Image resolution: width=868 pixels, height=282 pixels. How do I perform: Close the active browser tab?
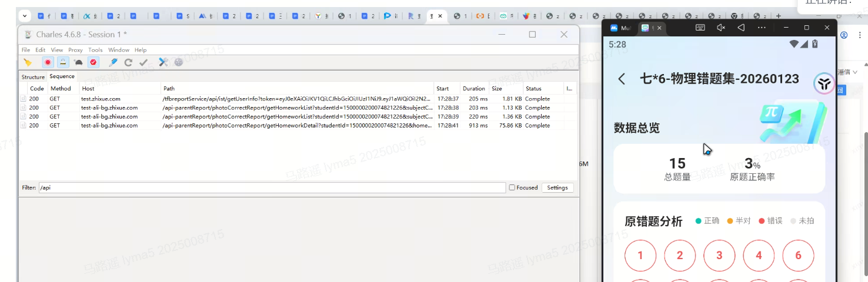(x=440, y=16)
